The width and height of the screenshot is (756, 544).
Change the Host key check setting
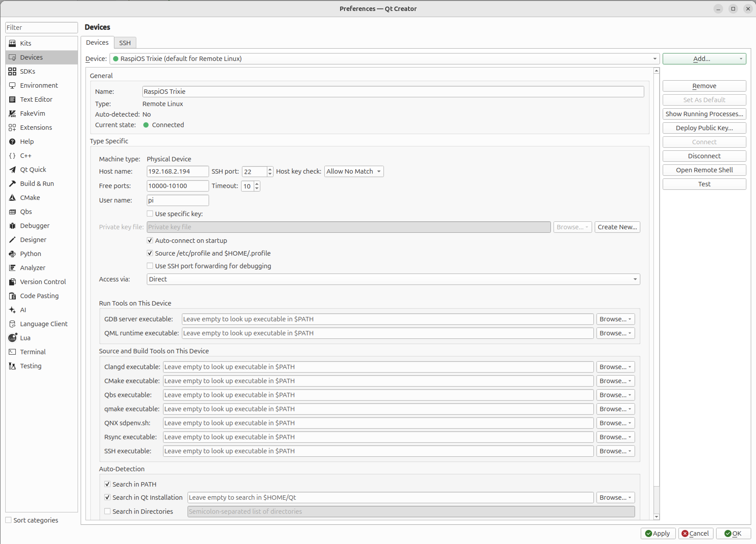[x=353, y=171]
